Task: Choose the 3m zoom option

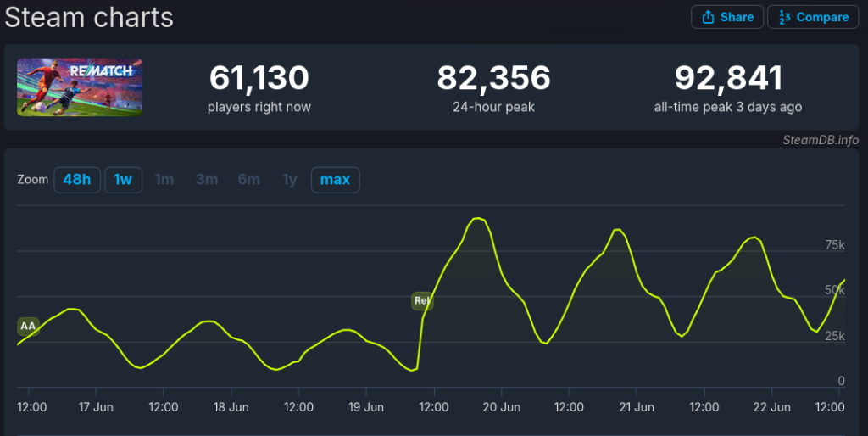Action: tap(207, 180)
